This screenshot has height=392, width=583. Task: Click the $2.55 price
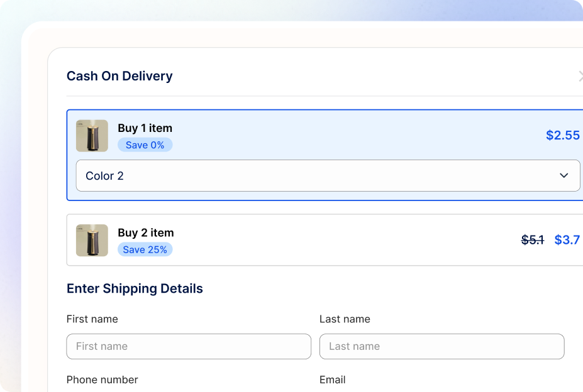[562, 135]
